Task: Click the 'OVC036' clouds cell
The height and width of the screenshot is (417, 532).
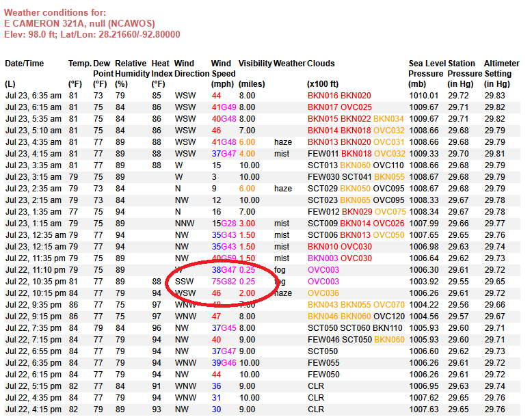Action: 323,293
